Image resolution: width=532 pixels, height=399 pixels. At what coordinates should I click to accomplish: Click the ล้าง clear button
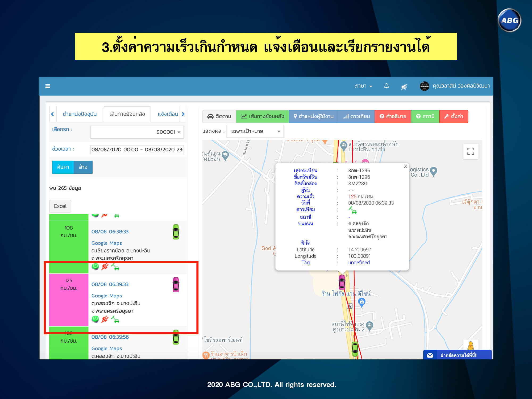tap(83, 167)
